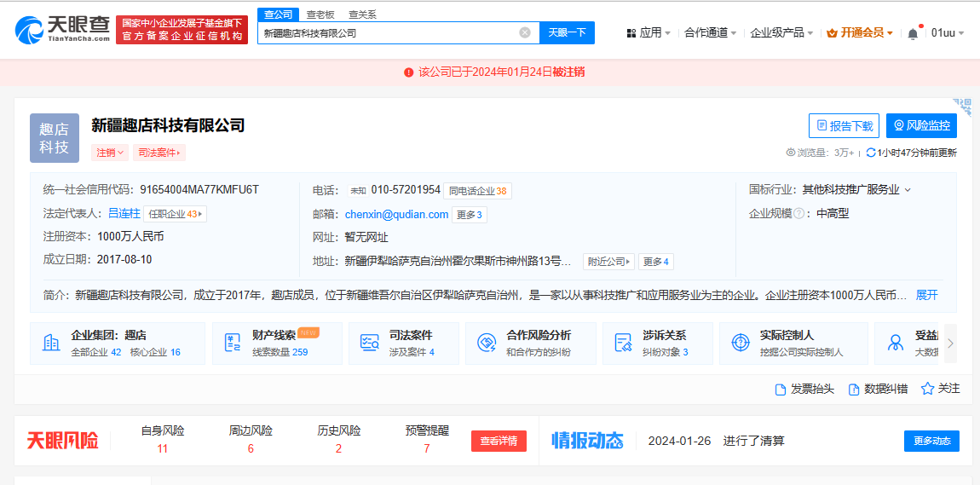This screenshot has height=485, width=980.
Task: Open the 发票抬头 icon link
Action: [x=780, y=390]
